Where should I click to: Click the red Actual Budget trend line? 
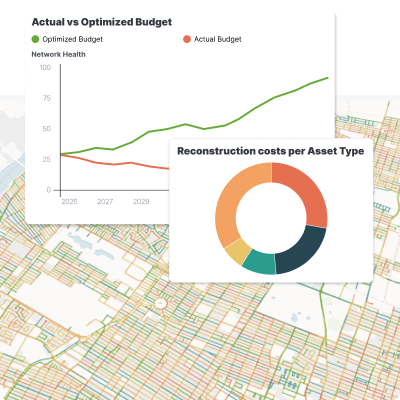tap(114, 164)
